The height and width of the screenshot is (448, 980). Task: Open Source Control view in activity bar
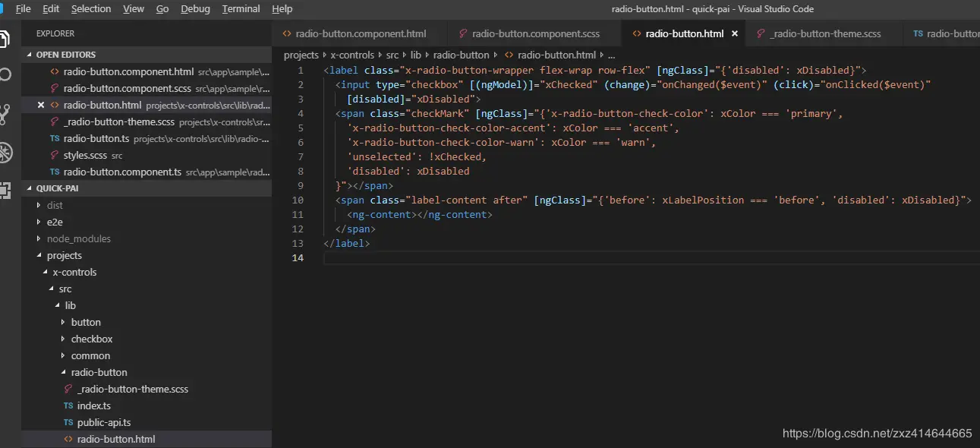[x=5, y=114]
